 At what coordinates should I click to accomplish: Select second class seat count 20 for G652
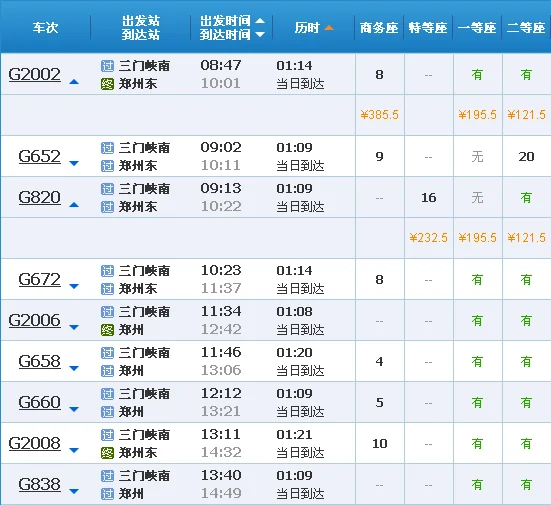(526, 156)
